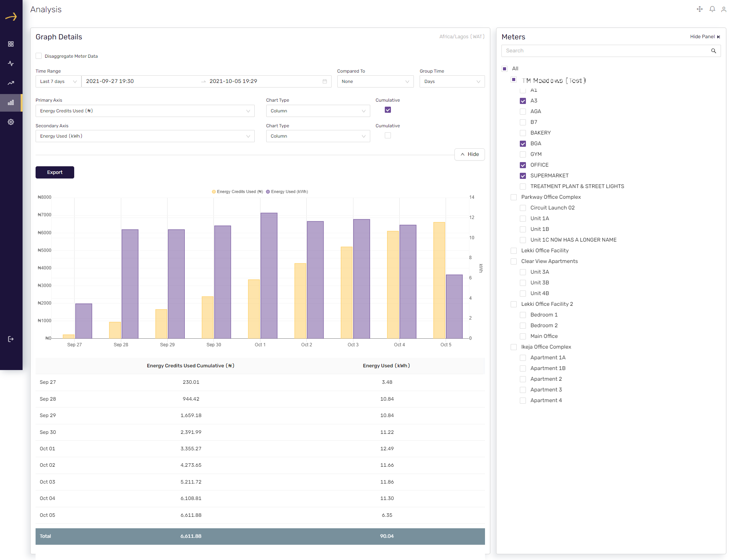Toggle the All meters checkbox
Viewport: 734px width, 560px height.
point(505,69)
